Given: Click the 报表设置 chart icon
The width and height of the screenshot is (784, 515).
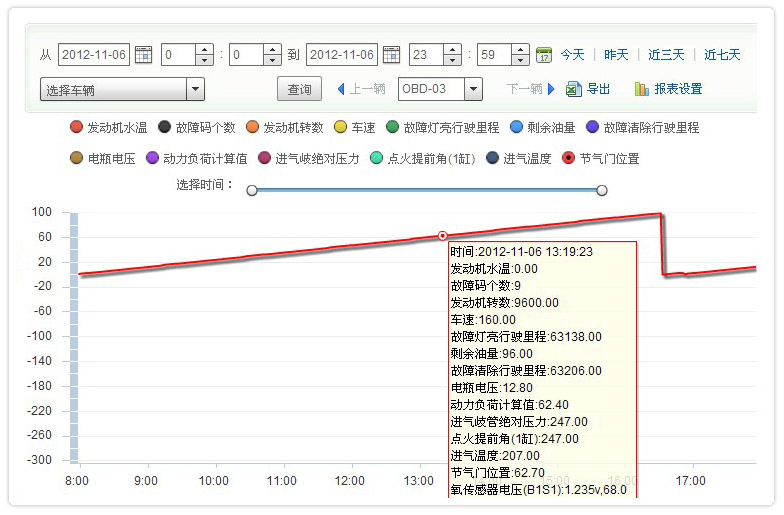Looking at the screenshot, I should [642, 89].
